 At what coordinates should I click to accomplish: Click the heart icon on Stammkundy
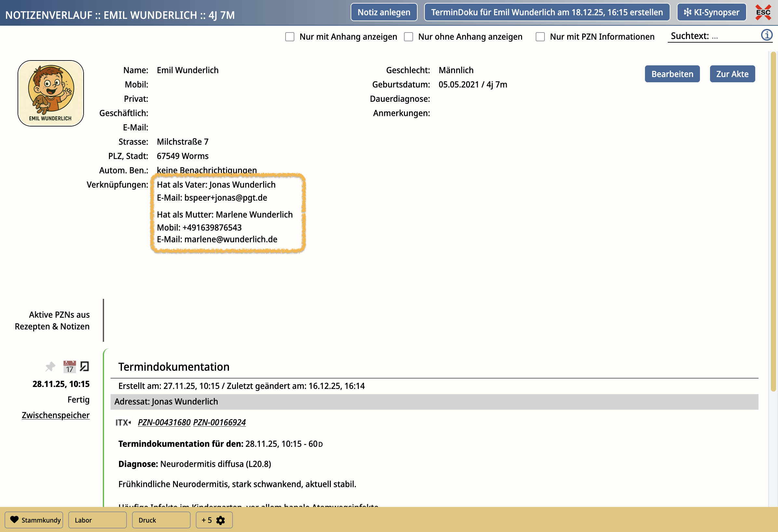[x=14, y=520]
